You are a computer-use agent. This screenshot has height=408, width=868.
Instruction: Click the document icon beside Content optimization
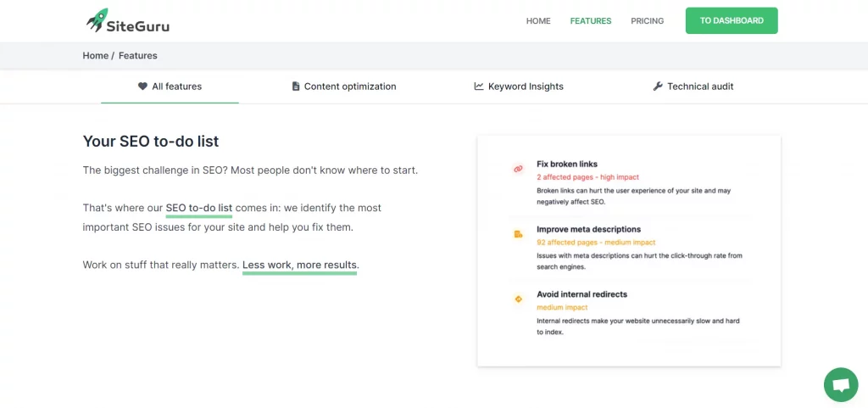tap(296, 87)
